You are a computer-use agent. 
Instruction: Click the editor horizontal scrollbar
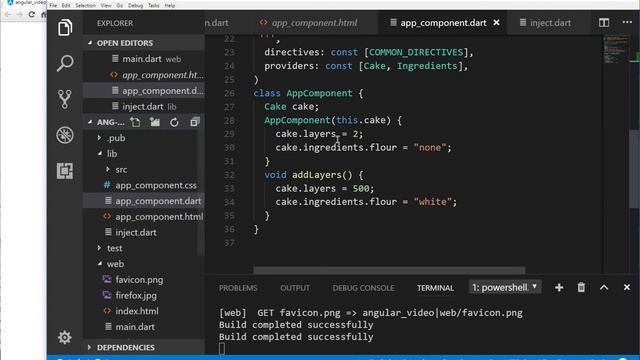pos(389,270)
